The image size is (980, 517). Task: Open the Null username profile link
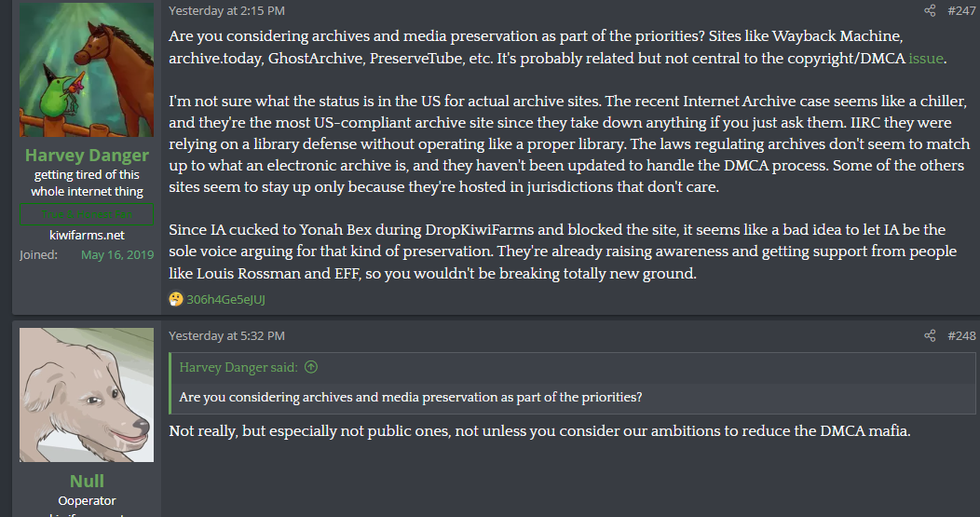click(x=87, y=481)
